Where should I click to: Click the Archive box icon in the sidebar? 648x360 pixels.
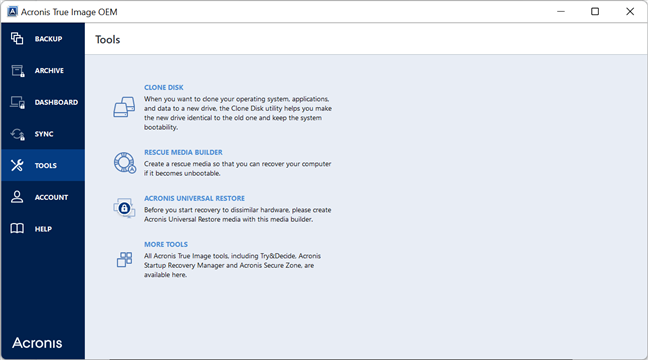[17, 71]
